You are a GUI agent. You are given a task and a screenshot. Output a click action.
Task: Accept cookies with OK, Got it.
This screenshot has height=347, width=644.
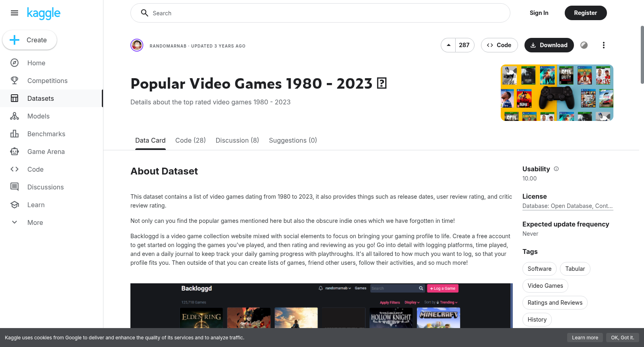[622, 338]
